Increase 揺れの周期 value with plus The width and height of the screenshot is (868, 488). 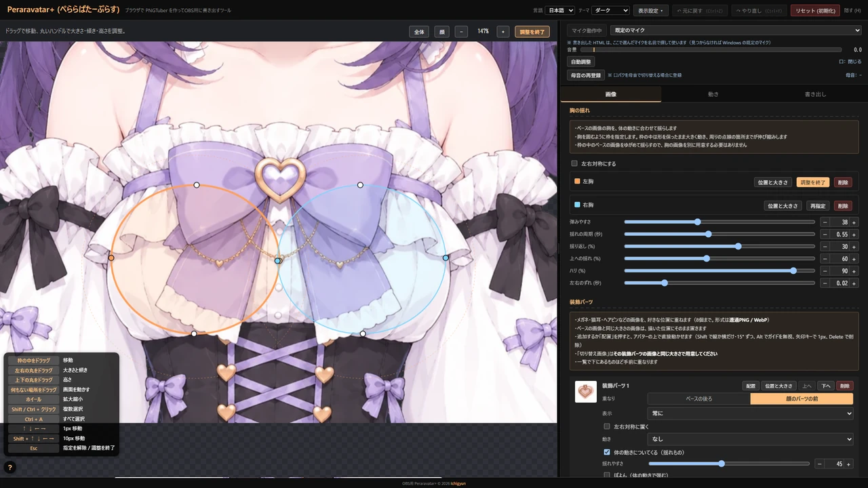[854, 235]
